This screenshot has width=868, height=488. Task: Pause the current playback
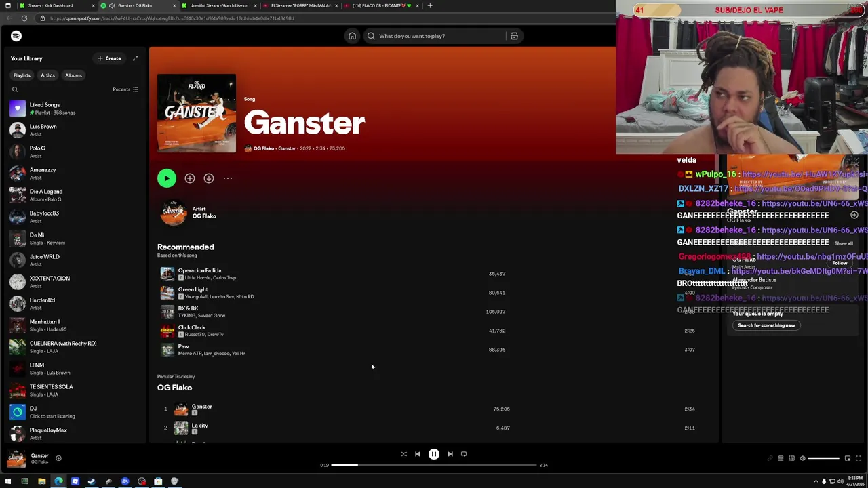tap(434, 454)
